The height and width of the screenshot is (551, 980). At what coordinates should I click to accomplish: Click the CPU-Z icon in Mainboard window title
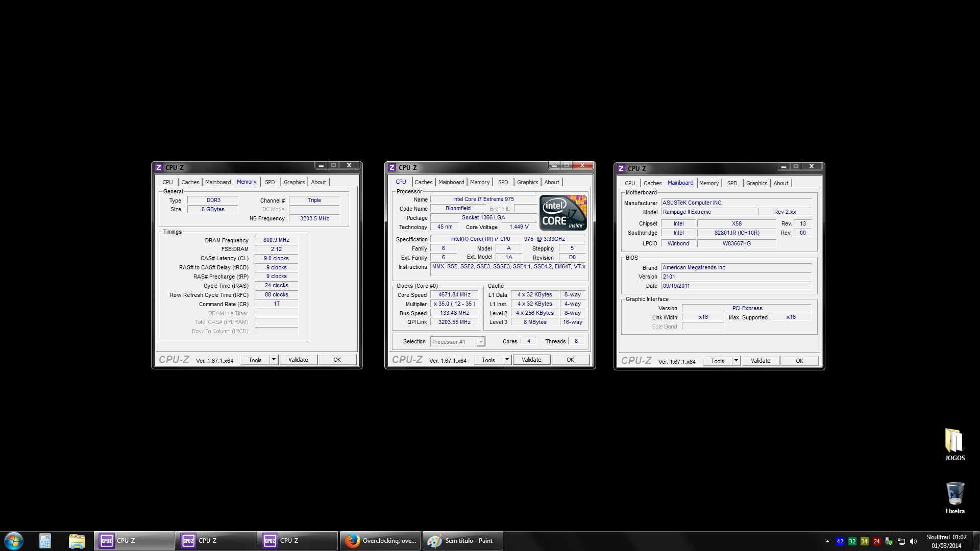point(621,168)
